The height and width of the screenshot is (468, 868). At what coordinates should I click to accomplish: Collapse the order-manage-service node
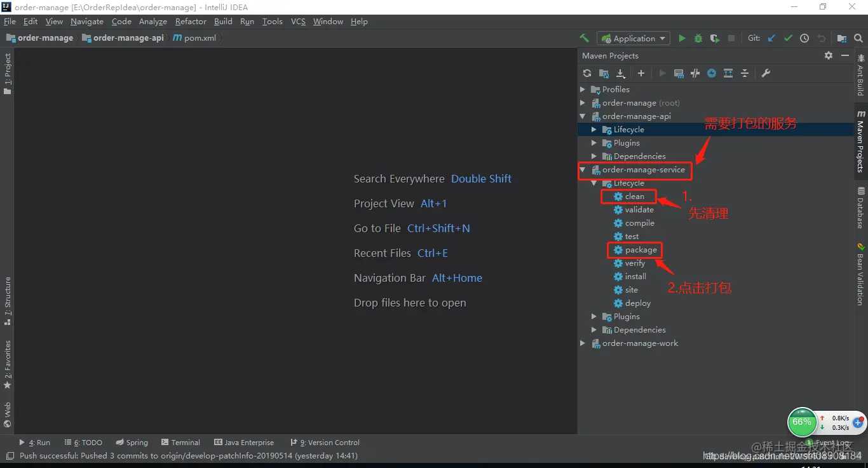tap(583, 170)
